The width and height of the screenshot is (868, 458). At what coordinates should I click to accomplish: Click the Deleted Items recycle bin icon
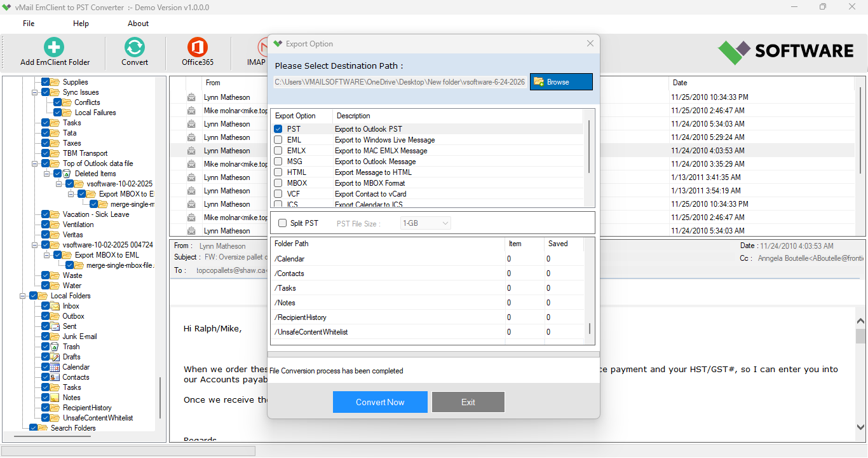(x=67, y=174)
